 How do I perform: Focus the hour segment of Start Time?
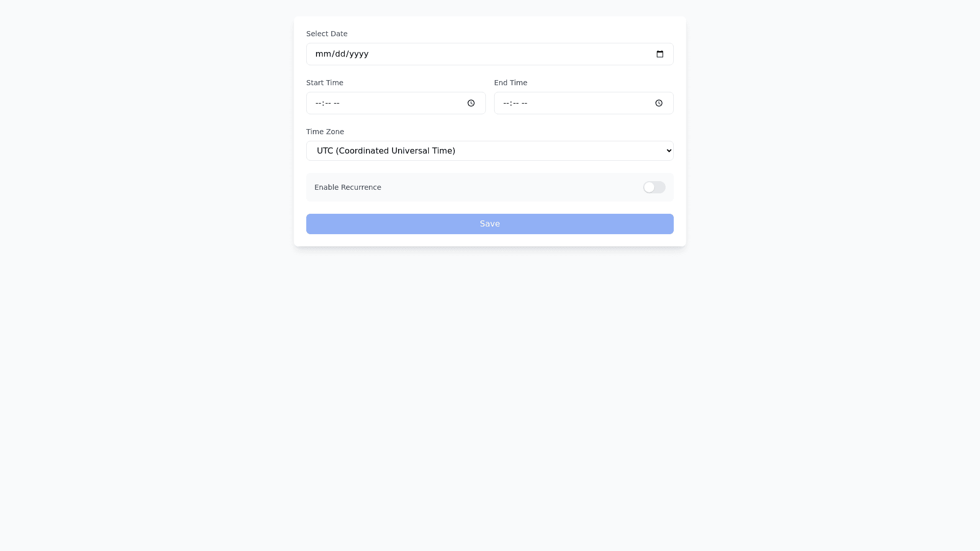[318, 103]
